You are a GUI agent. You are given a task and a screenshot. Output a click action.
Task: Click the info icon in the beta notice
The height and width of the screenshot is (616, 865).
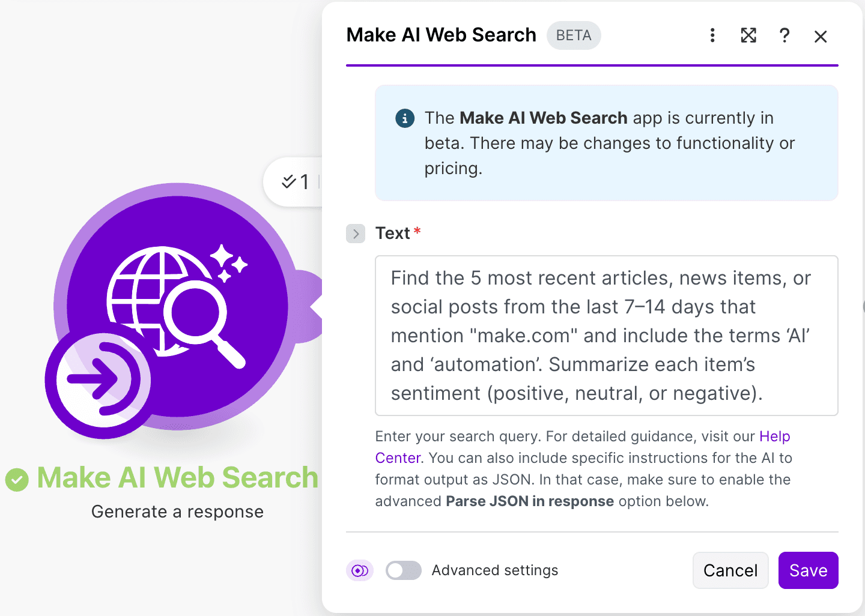[405, 118]
